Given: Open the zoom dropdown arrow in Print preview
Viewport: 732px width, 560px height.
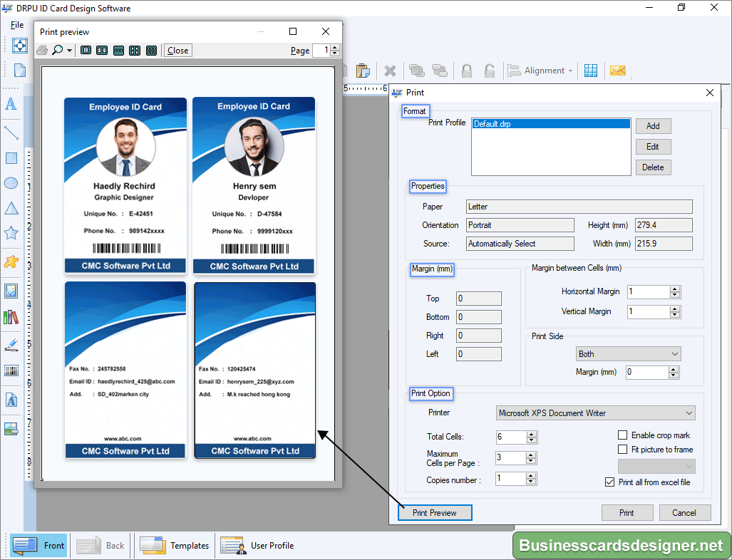Looking at the screenshot, I should 70,51.
